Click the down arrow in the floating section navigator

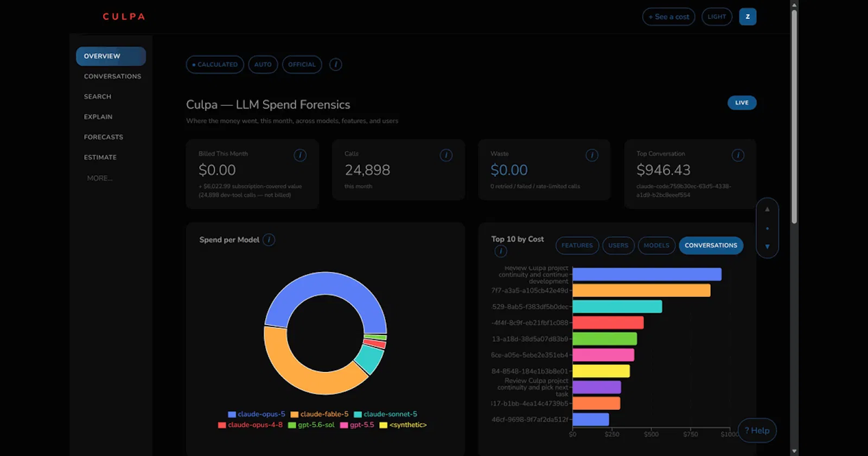(767, 246)
